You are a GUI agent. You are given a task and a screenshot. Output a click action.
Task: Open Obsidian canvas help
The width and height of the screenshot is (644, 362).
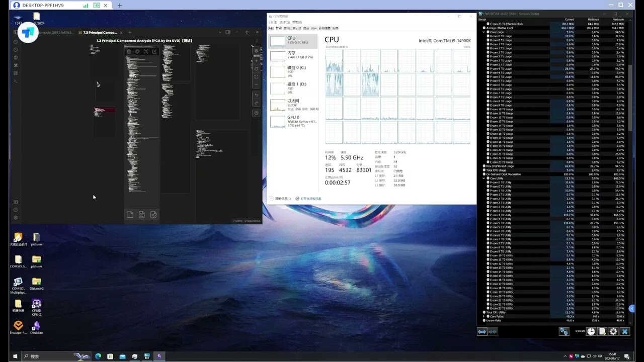click(x=256, y=113)
